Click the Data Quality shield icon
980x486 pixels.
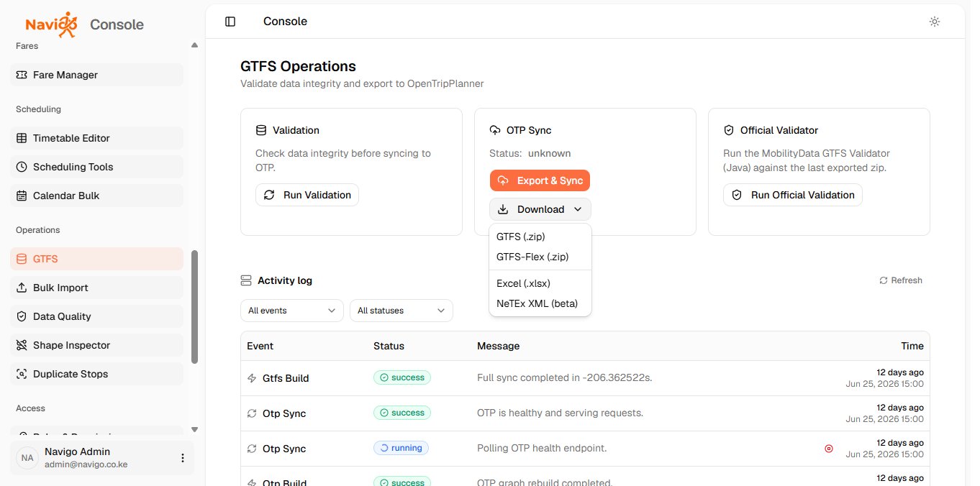[21, 316]
